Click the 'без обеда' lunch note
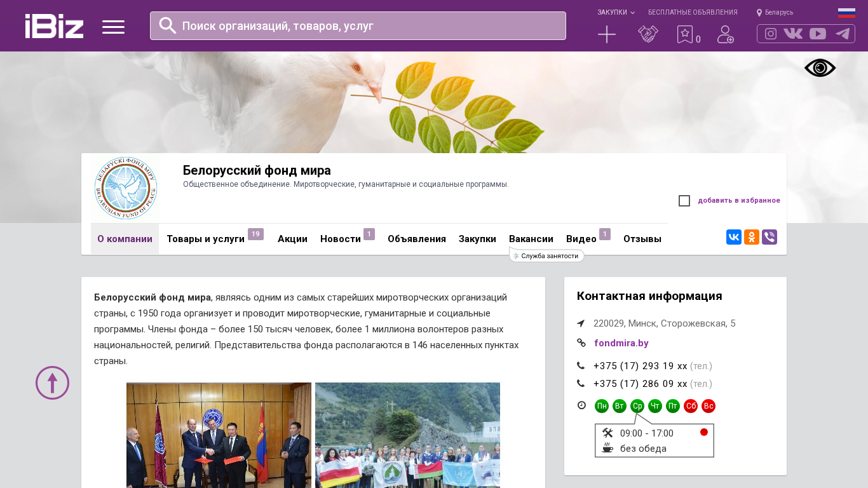868x488 pixels. [x=643, y=449]
